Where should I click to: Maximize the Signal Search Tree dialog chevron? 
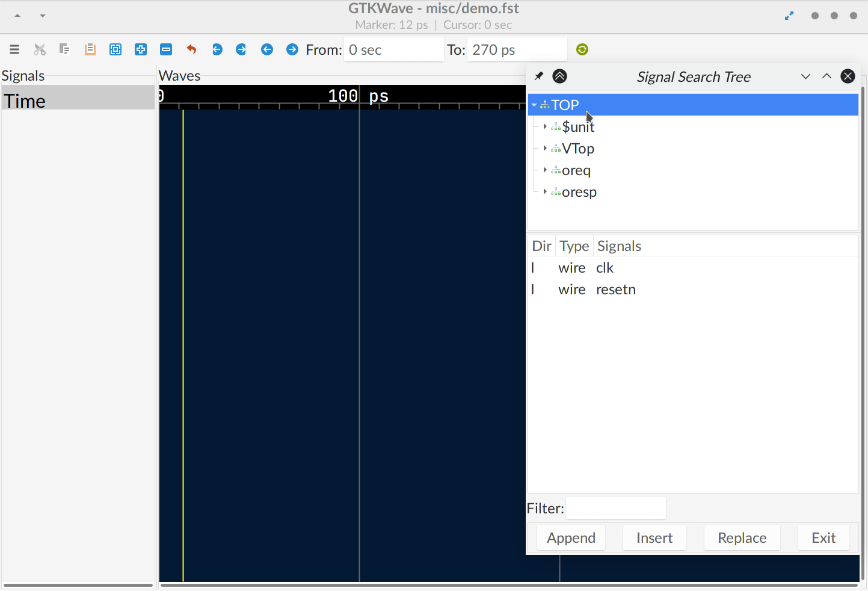pyautogui.click(x=826, y=76)
